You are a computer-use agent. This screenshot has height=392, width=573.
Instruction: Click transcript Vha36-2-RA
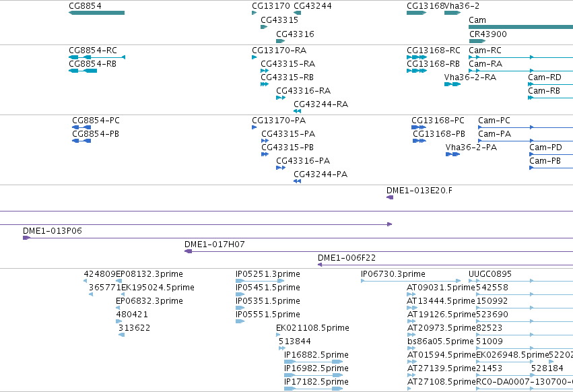470,77
